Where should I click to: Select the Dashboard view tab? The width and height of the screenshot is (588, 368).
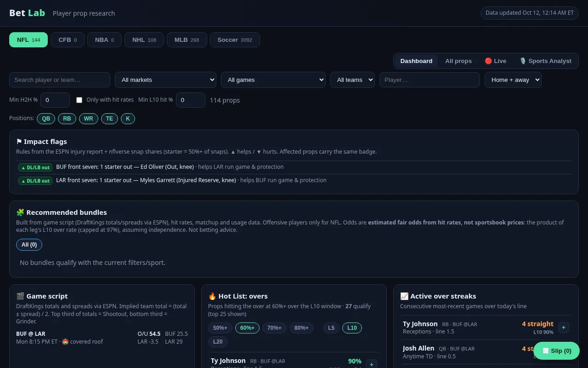pos(416,61)
